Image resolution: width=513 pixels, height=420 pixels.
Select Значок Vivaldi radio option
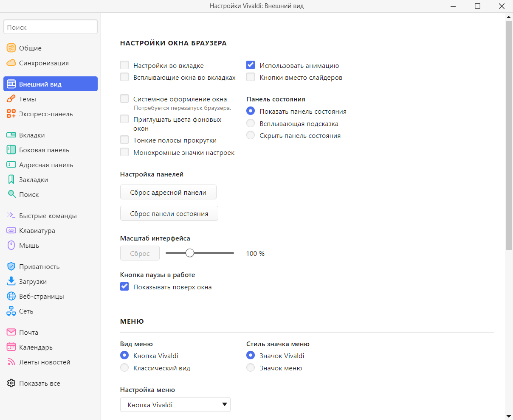[251, 356]
